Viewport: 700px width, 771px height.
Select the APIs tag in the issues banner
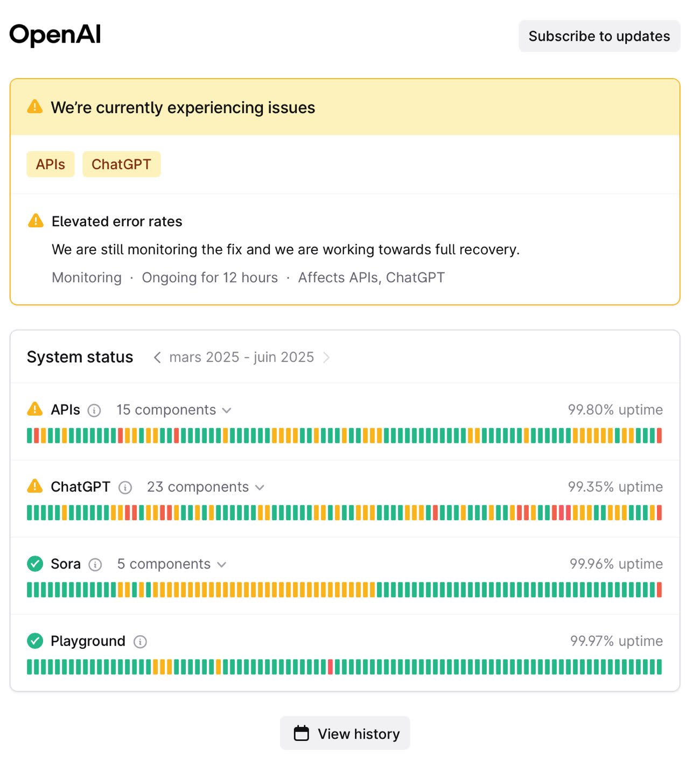(51, 164)
